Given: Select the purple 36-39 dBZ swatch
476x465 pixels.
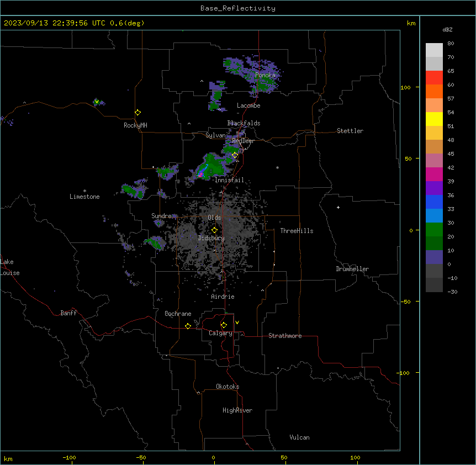Looking at the screenshot, I should coord(434,188).
